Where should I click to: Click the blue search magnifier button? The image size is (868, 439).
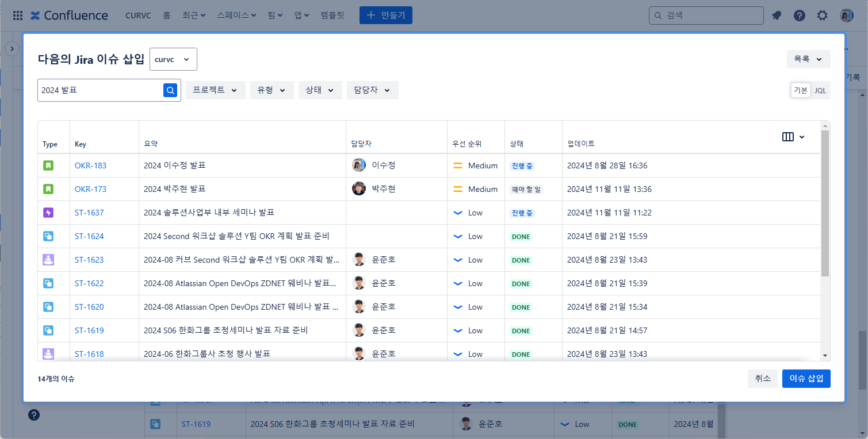click(x=170, y=90)
